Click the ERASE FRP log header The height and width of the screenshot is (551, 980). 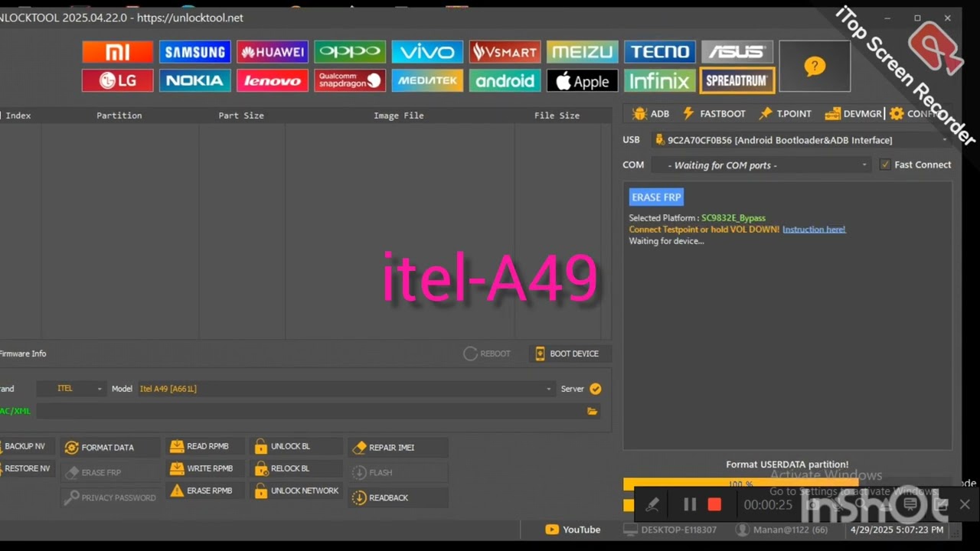coord(656,197)
